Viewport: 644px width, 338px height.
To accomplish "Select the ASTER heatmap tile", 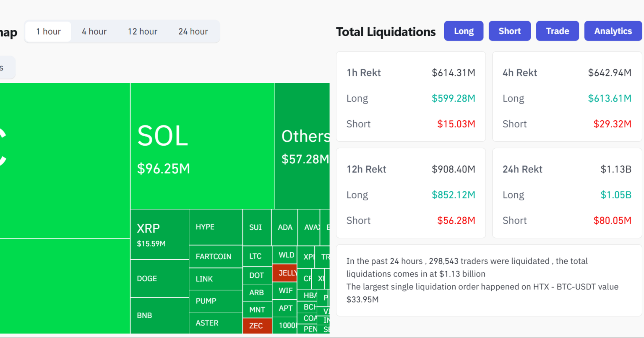I will click(x=216, y=323).
